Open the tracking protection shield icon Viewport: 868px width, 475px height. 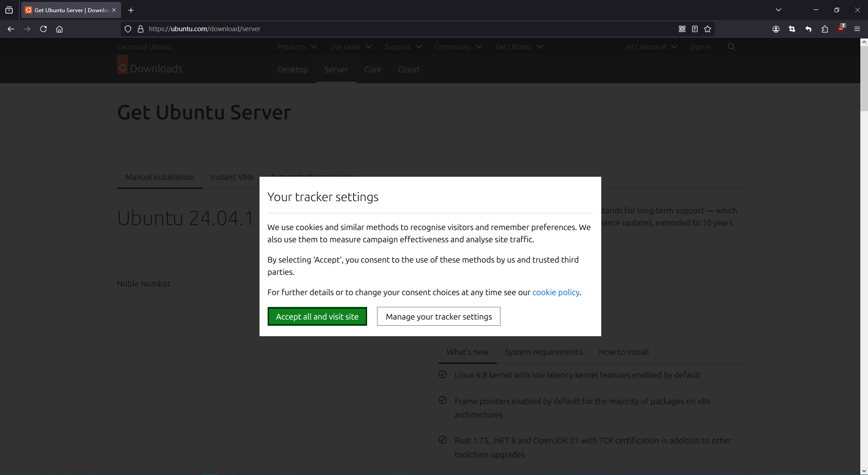tap(128, 29)
